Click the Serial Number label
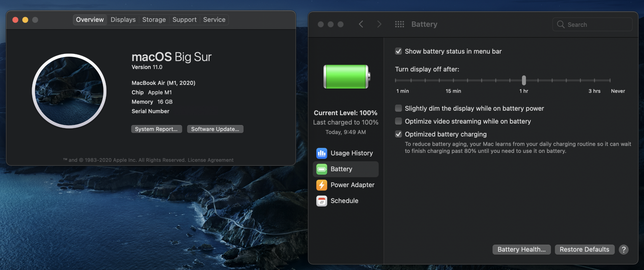Image resolution: width=644 pixels, height=270 pixels. 150,111
